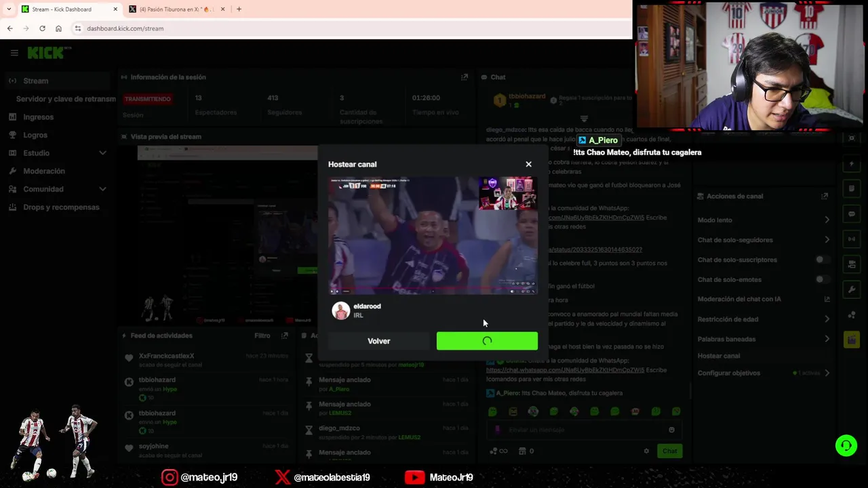
Task: Open Servidor y clave de retransmisión
Action: click(66, 99)
